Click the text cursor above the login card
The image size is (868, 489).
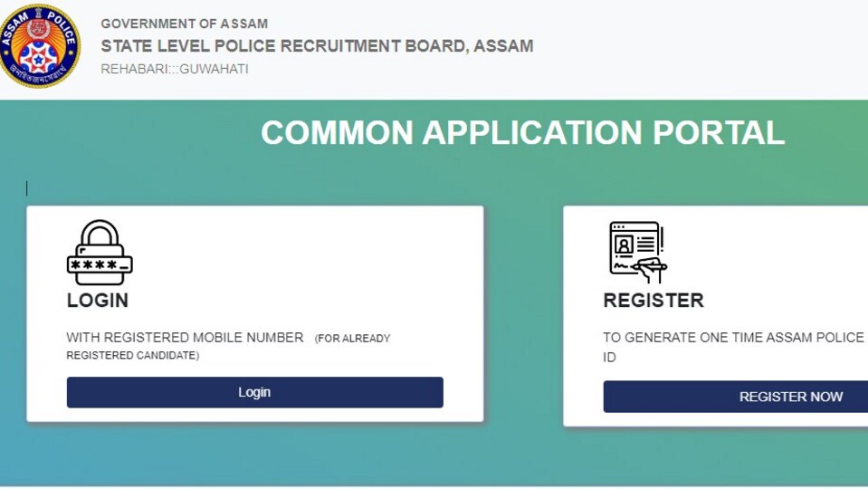(x=26, y=188)
